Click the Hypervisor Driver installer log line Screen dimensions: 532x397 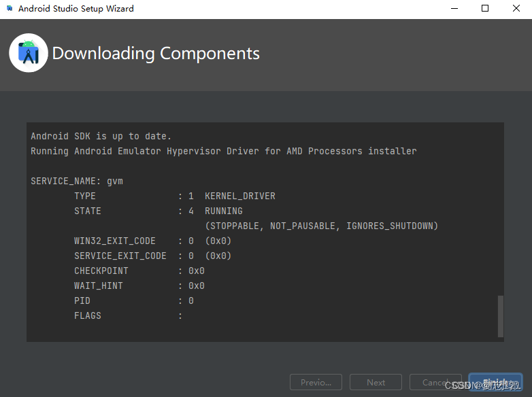[224, 151]
